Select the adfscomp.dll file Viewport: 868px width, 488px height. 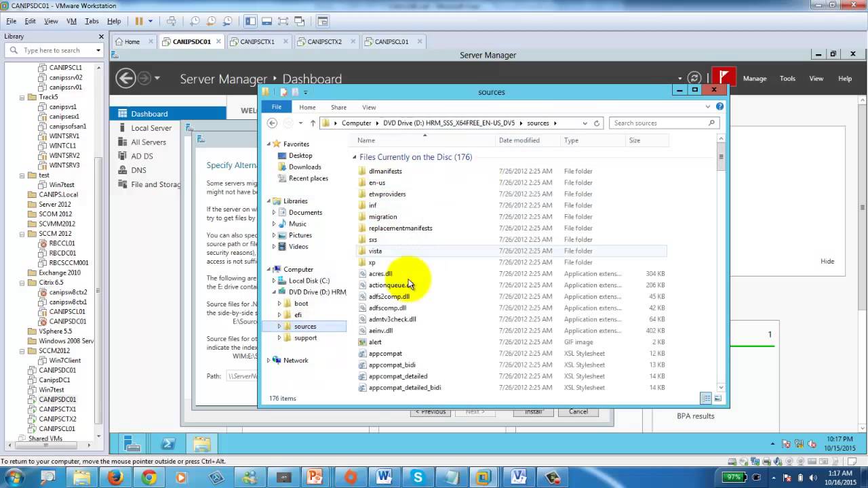tap(387, 308)
